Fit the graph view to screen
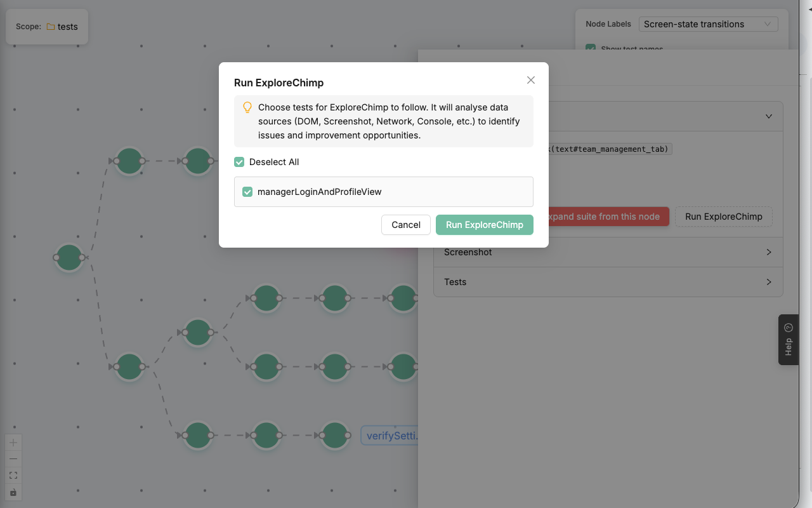 tap(13, 476)
